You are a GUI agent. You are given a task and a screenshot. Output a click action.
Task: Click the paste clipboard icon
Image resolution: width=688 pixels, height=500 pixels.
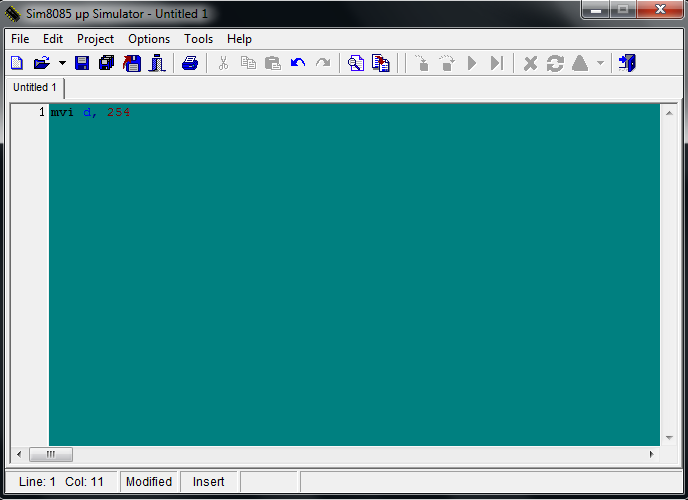point(273,63)
